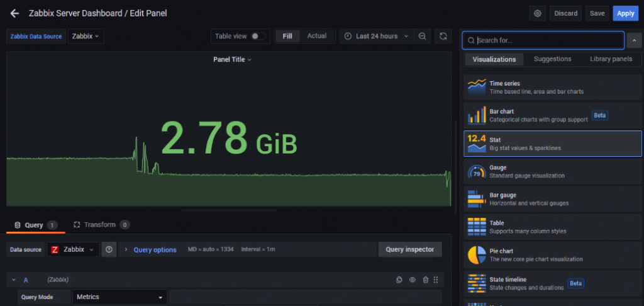Click the drag handle icon of query A
The image size is (644, 306).
(x=436, y=280)
